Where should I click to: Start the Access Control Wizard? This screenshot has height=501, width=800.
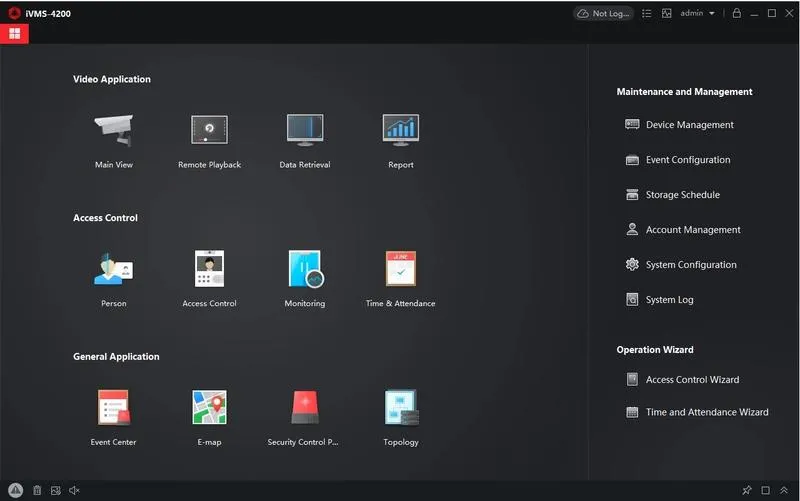[x=692, y=380]
